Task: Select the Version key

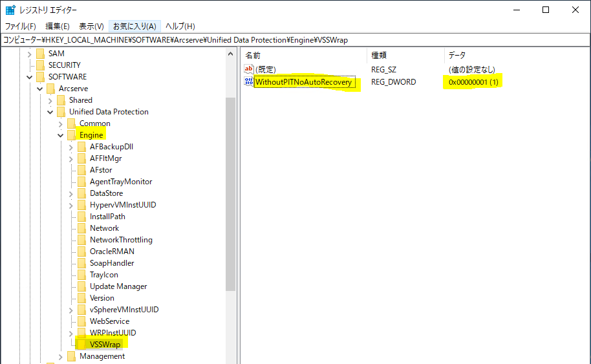Action: point(102,298)
